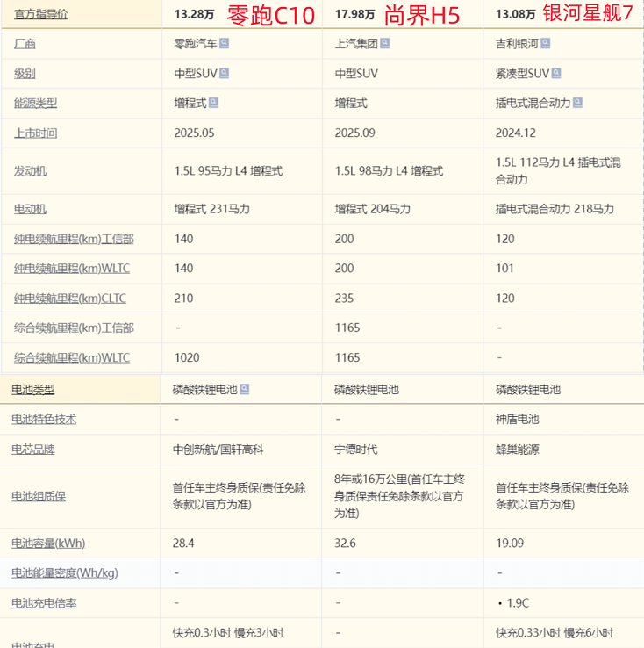Click the 电池能量密度(Wh/kg) label

[x=66, y=572]
